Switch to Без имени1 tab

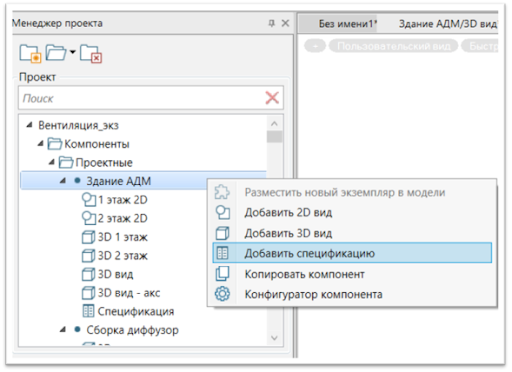click(x=347, y=24)
